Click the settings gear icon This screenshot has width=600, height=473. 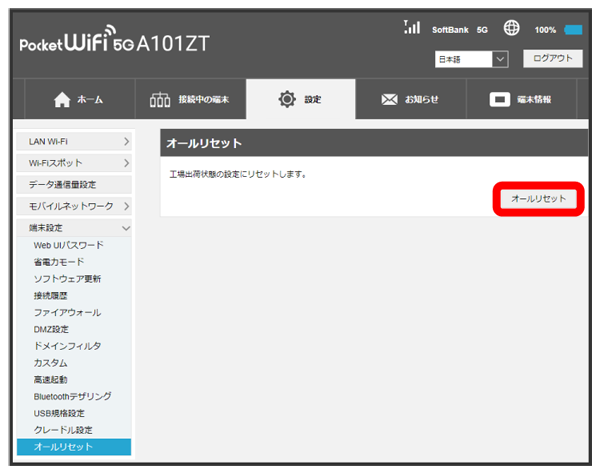coord(289,100)
